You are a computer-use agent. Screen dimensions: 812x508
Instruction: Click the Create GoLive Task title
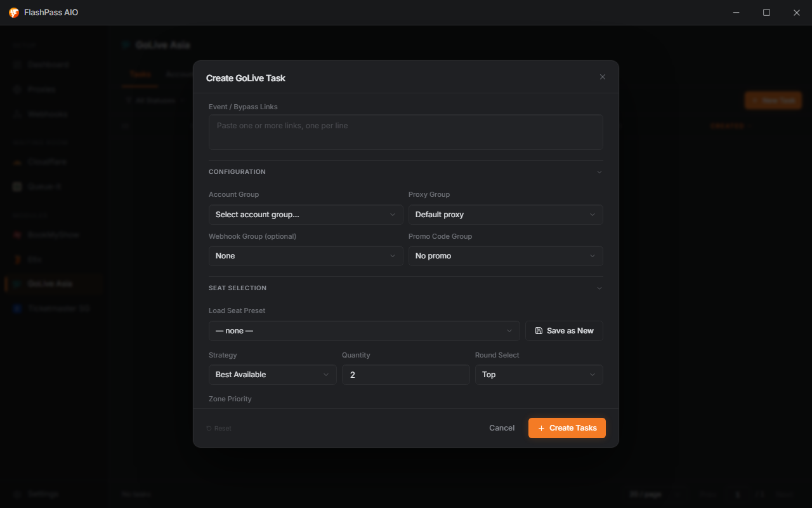point(246,78)
